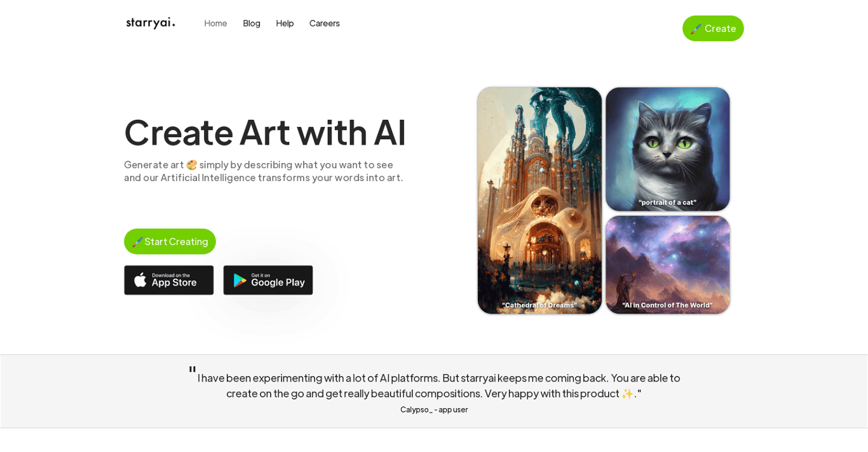Click the Calypso_ app user attribution
868x452 pixels.
click(434, 409)
